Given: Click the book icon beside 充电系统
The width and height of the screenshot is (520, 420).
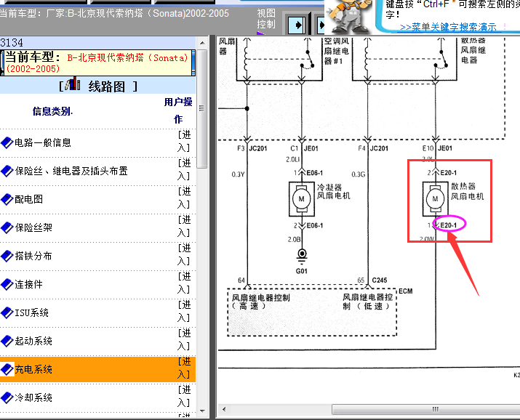Looking at the screenshot, I should (7, 369).
